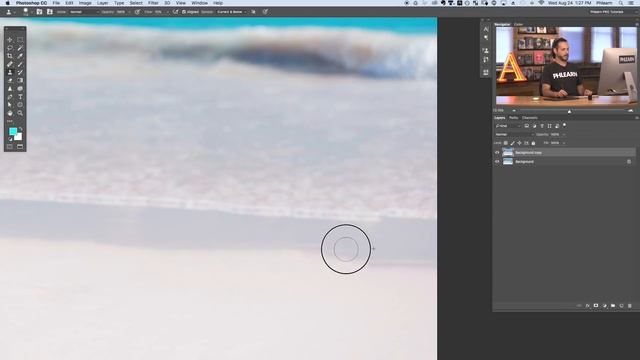Change the screen mode
Image resolution: width=640 pixels, height=360 pixels.
coord(20,147)
